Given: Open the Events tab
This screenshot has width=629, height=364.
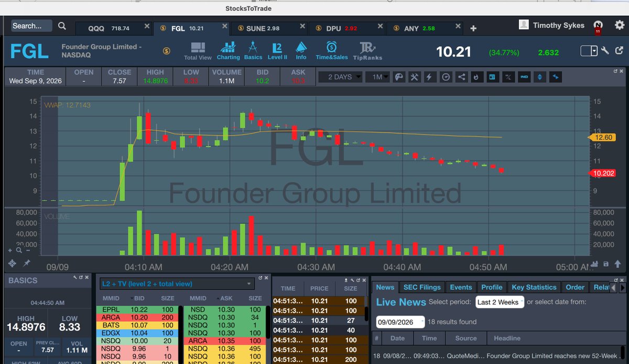Looking at the screenshot, I should point(461,287).
